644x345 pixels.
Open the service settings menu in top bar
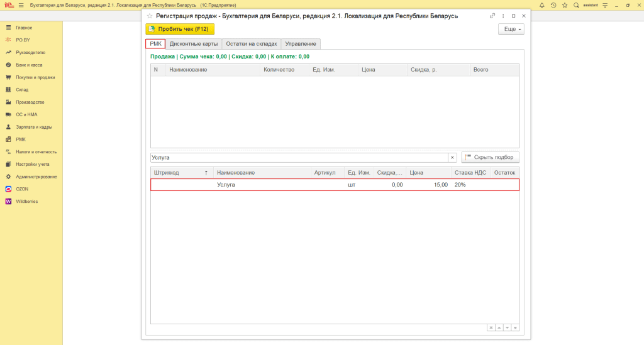604,5
